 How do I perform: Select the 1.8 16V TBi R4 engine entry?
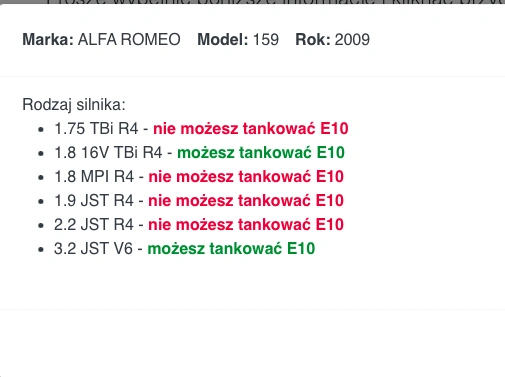(x=108, y=153)
